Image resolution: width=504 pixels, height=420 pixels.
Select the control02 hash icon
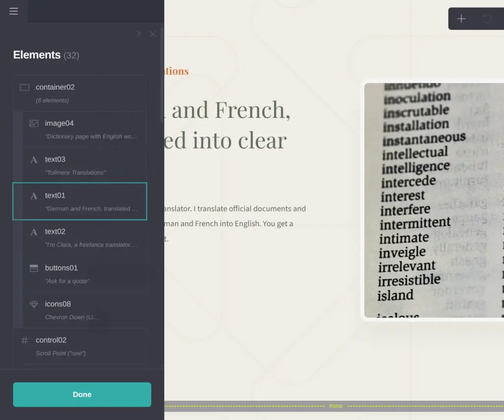point(25,340)
